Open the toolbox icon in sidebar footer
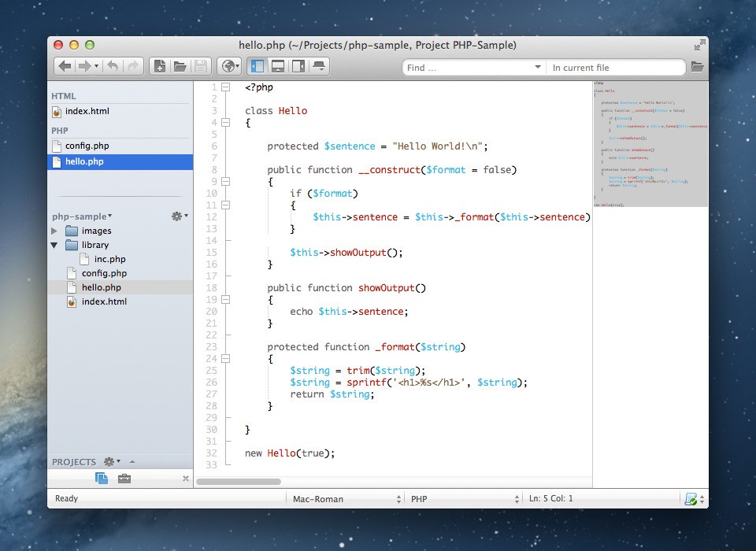The height and width of the screenshot is (551, 756). pyautogui.click(x=124, y=479)
